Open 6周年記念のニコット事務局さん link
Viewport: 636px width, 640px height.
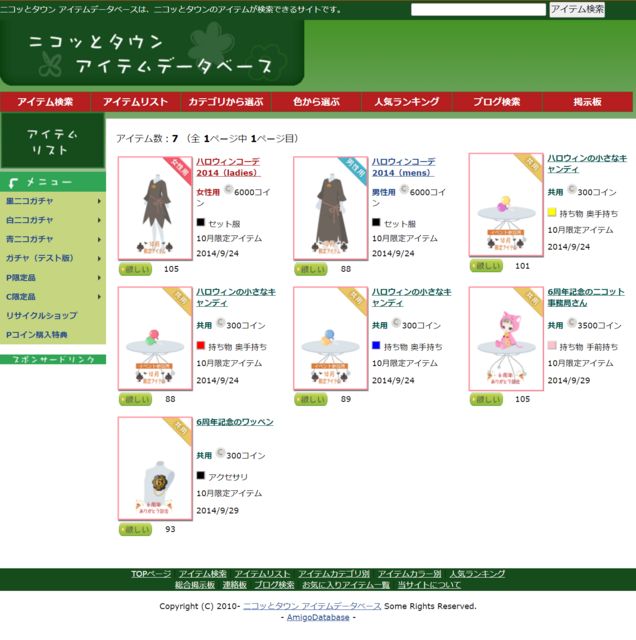tap(586, 297)
